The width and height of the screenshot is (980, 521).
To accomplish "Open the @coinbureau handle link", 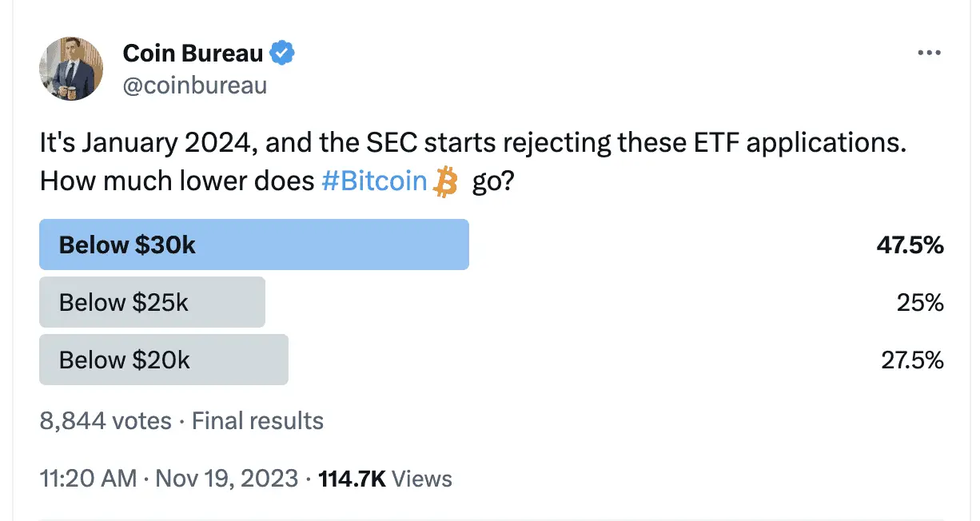I will coord(194,85).
